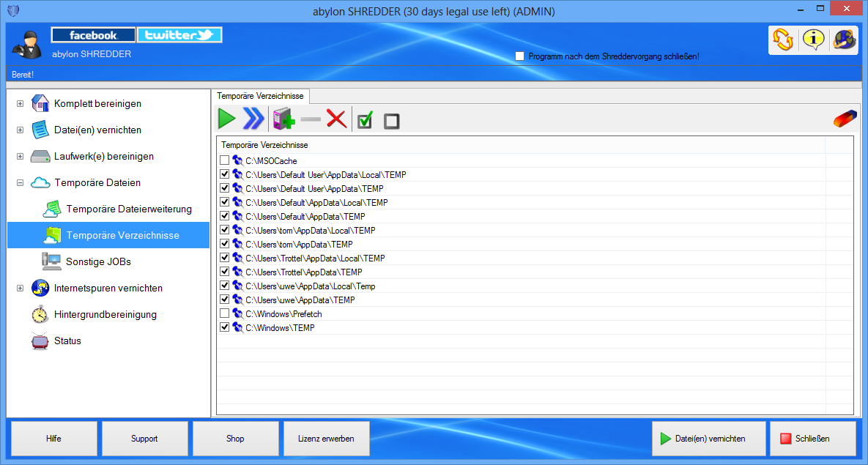The image size is (868, 465).
Task: Open the Shop button
Action: (235, 439)
